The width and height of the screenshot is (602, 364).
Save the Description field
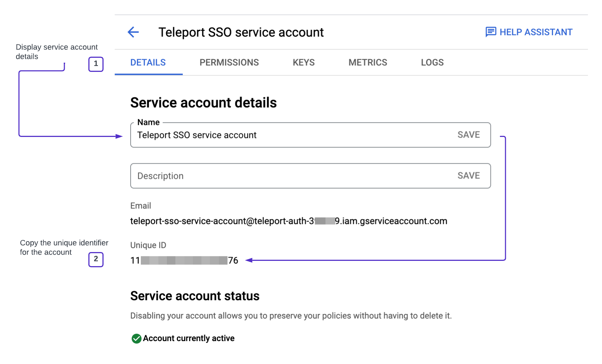468,176
